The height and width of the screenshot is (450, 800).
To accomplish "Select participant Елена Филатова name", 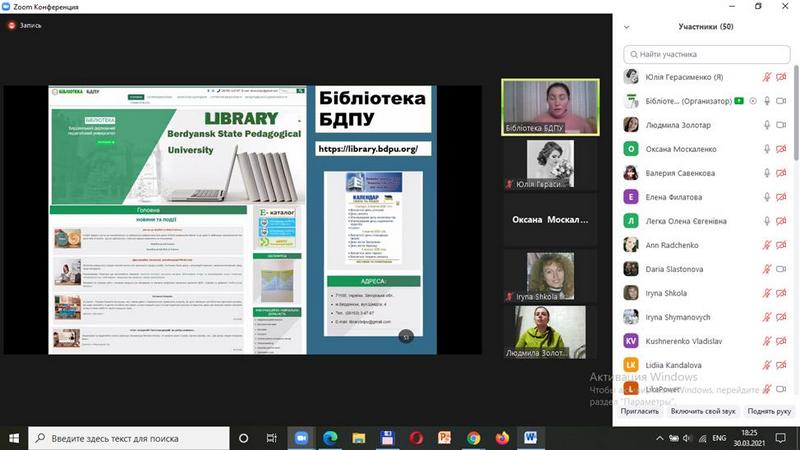I will pyautogui.click(x=674, y=197).
